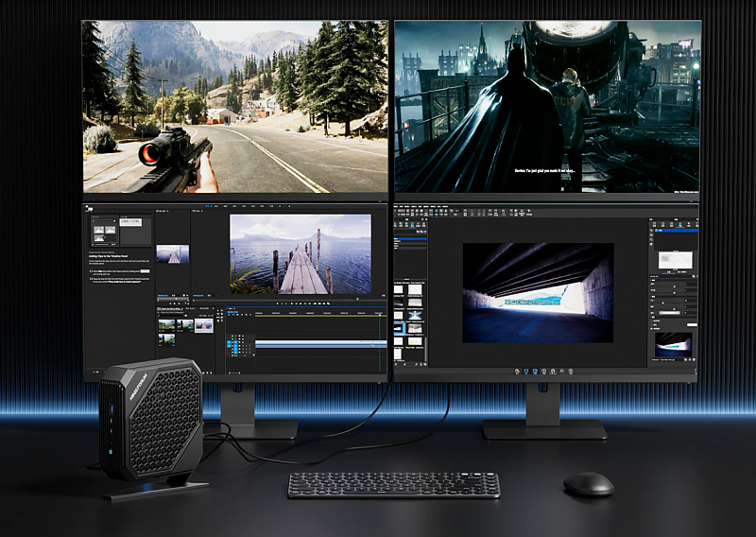Choose the road-perspective preset thumbnail in presets panel
Viewport: 756px width, 537px height.
click(415, 316)
